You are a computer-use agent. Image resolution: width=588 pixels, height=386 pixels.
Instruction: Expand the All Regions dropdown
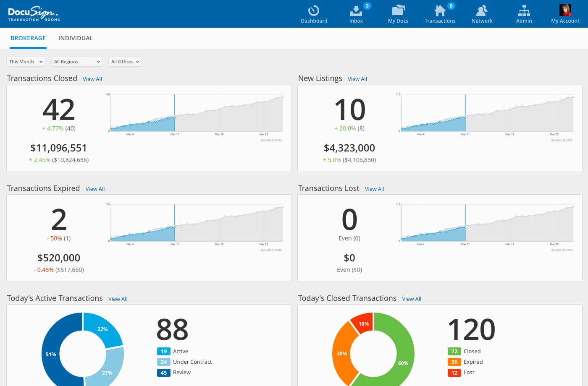pyautogui.click(x=77, y=62)
